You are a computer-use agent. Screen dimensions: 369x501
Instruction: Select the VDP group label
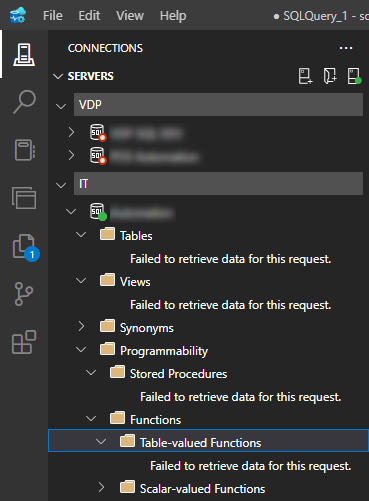coord(90,105)
